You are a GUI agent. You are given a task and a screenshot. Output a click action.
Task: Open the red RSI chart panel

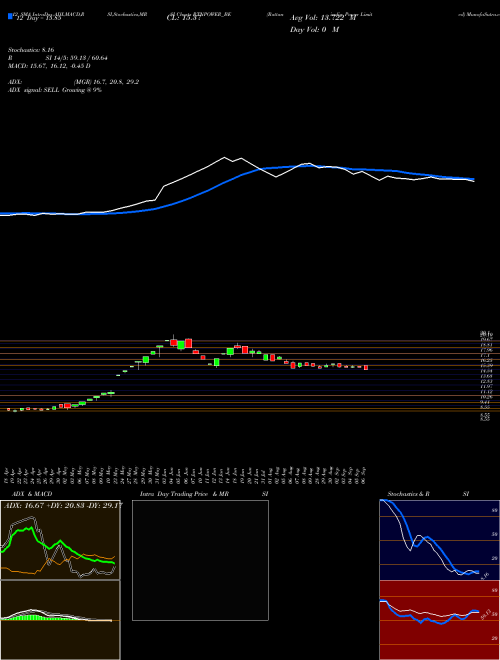(439, 620)
